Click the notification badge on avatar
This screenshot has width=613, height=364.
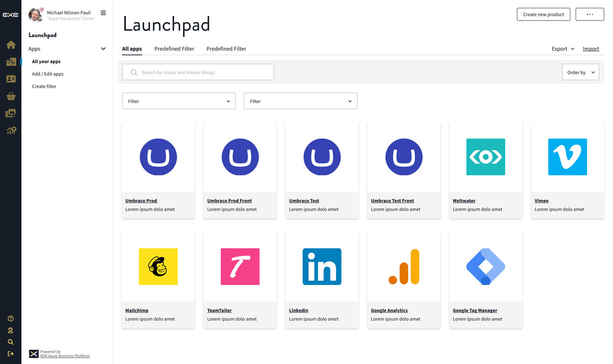(x=42, y=10)
